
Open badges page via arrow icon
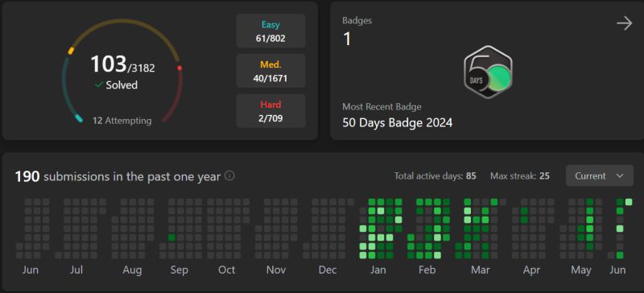[x=625, y=23]
